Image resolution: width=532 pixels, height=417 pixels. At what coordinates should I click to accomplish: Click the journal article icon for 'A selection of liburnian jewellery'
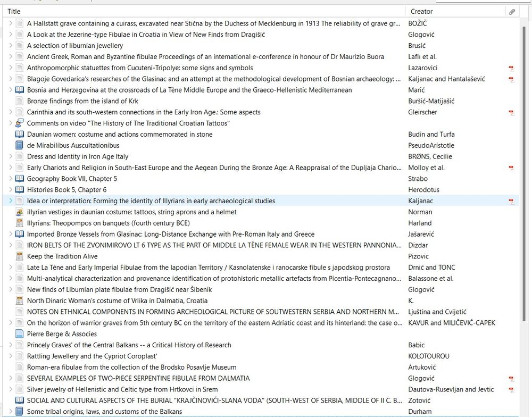coord(20,45)
